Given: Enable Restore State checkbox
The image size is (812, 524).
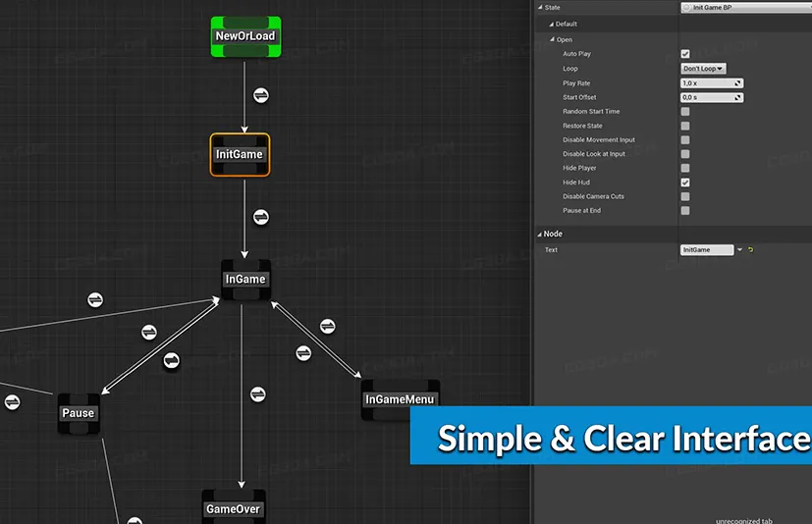Looking at the screenshot, I should coord(685,126).
